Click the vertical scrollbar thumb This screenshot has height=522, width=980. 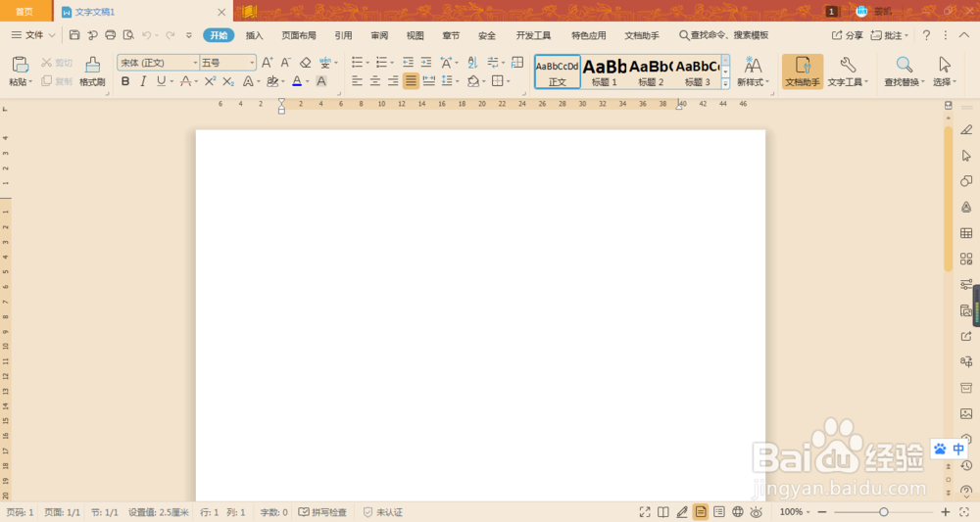(948, 200)
